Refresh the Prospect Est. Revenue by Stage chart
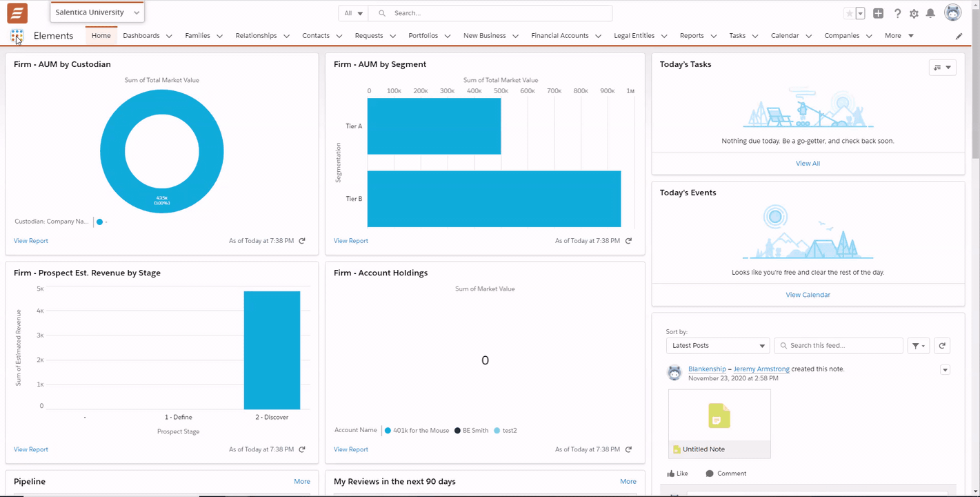Image resolution: width=980 pixels, height=497 pixels. pyautogui.click(x=302, y=449)
